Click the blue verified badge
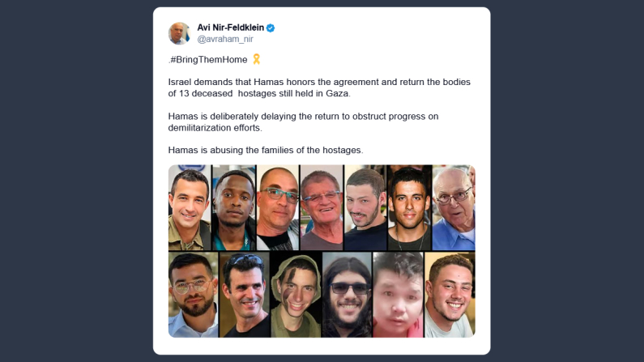This screenshot has width=644, height=362. (271, 28)
